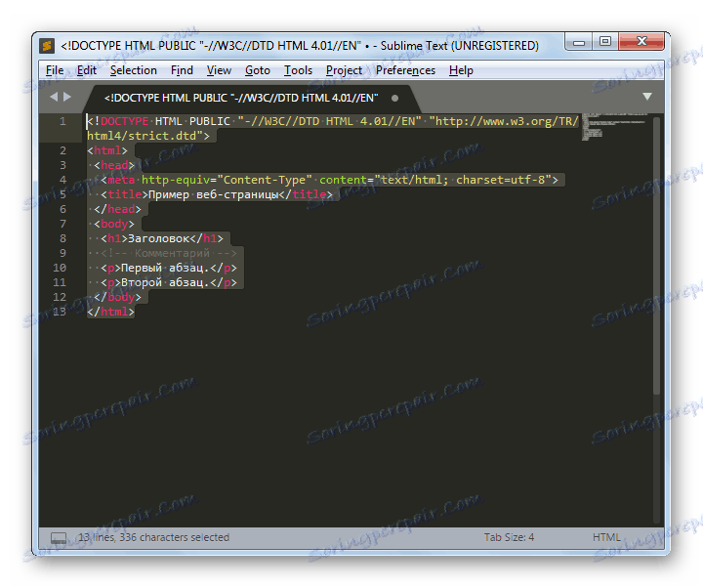Click line number 4 in gutter
The height and width of the screenshot is (588, 703).
[x=62, y=180]
